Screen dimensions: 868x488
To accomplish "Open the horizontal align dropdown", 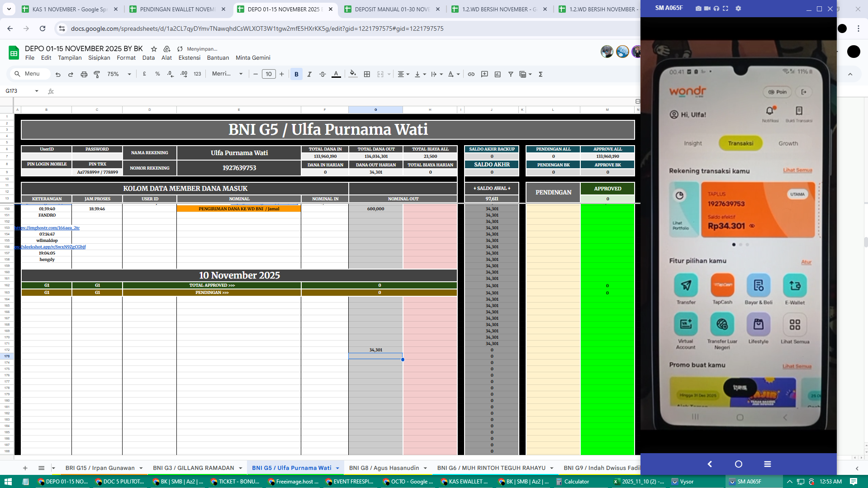I will coord(403,74).
